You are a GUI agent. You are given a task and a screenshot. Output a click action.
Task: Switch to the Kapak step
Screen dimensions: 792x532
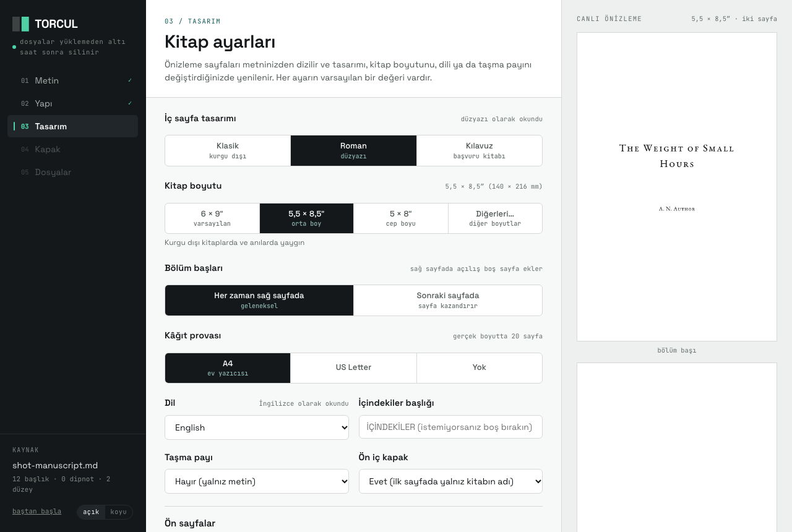(72, 149)
